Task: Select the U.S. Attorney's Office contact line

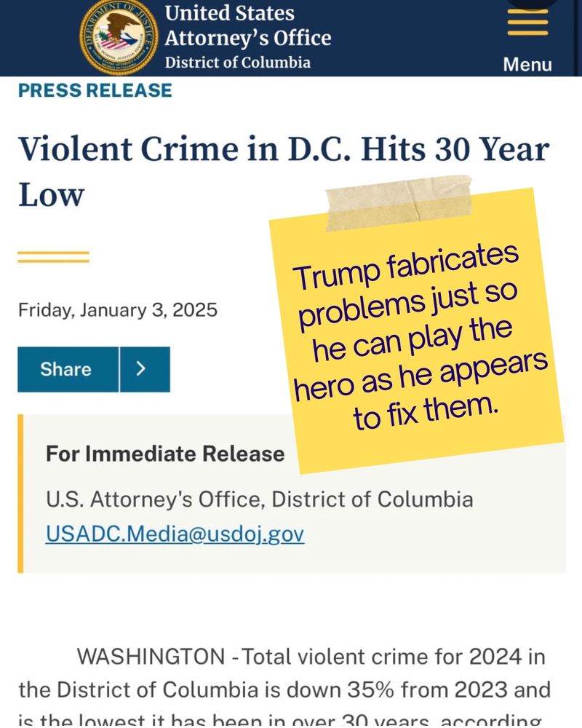Action: [x=260, y=499]
